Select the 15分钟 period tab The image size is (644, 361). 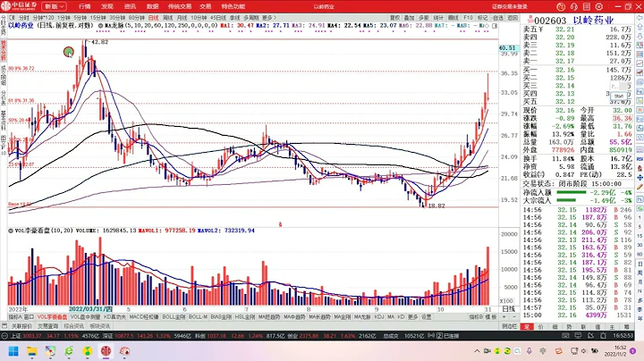click(98, 18)
